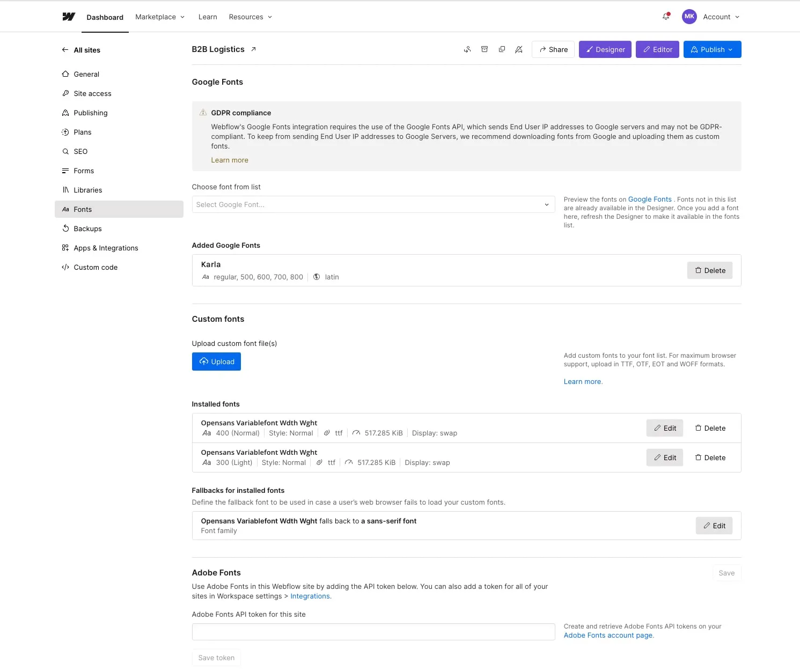This screenshot has height=672, width=800.
Task: Delete the Karla Google font
Action: [x=710, y=270]
